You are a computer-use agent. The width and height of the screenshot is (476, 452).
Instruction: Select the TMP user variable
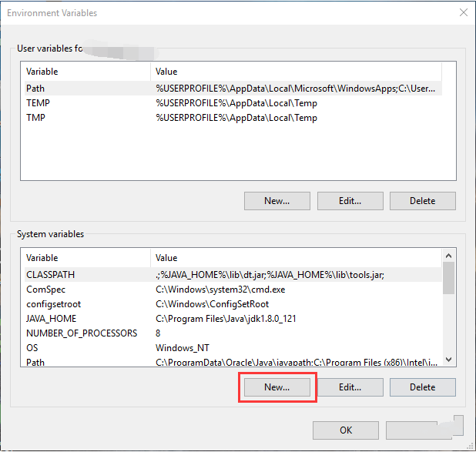point(37,118)
